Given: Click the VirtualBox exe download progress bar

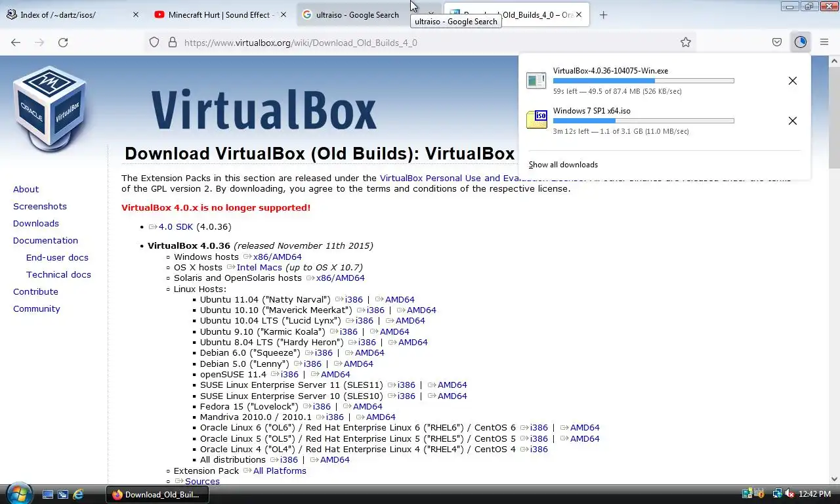Looking at the screenshot, I should [x=643, y=81].
